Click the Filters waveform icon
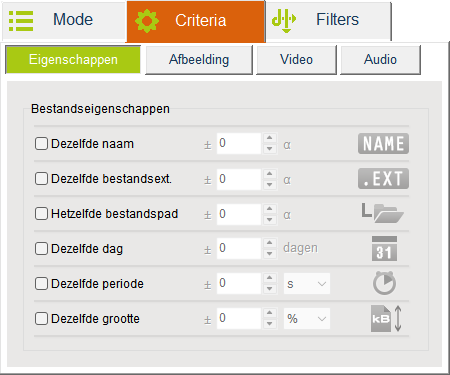Screen dimensions: 450x375 pos(284,20)
